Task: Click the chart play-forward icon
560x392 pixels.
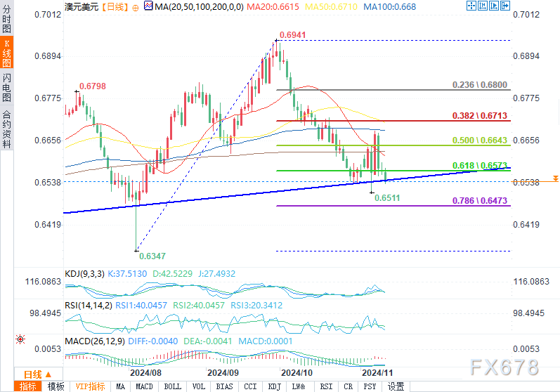Action: [x=494, y=6]
